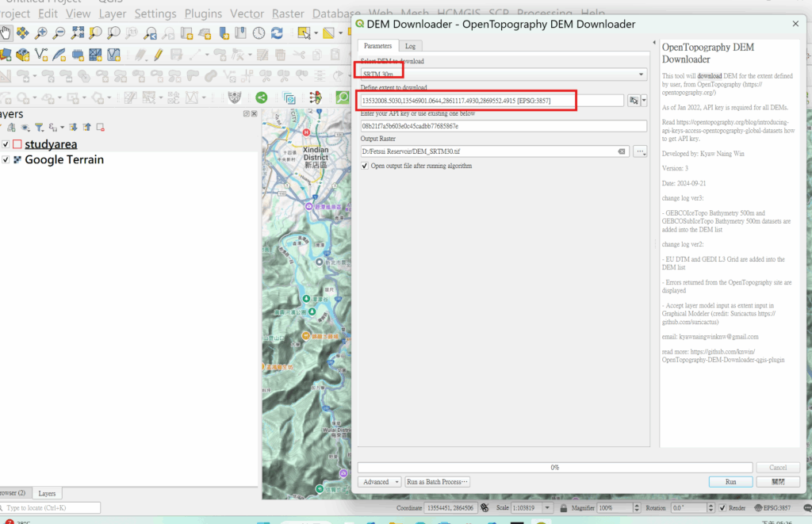Show Spatial Bookmarks panel icon

pyautogui.click(x=241, y=33)
